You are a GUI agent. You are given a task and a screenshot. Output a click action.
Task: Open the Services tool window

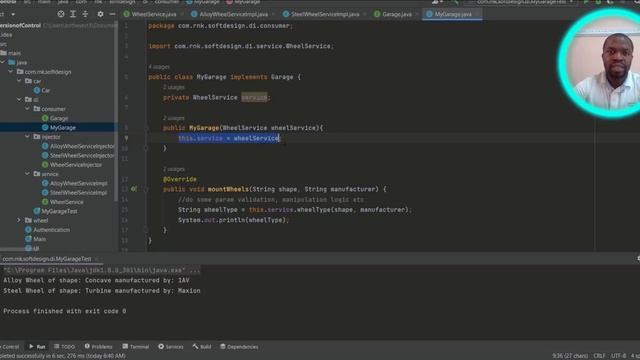[x=171, y=347]
